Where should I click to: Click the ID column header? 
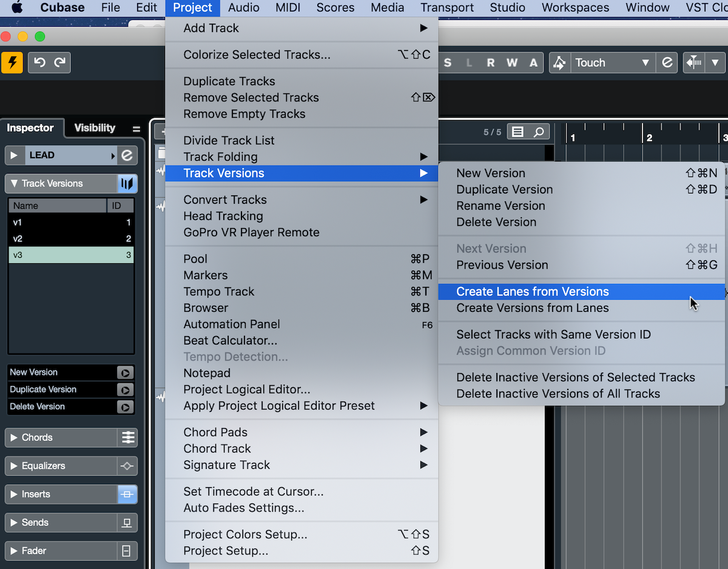click(120, 206)
